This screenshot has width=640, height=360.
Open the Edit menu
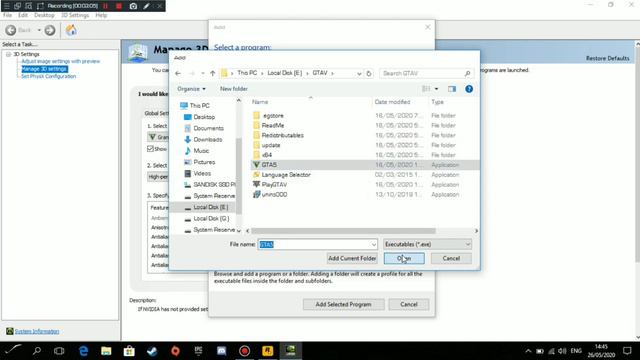(x=23, y=15)
